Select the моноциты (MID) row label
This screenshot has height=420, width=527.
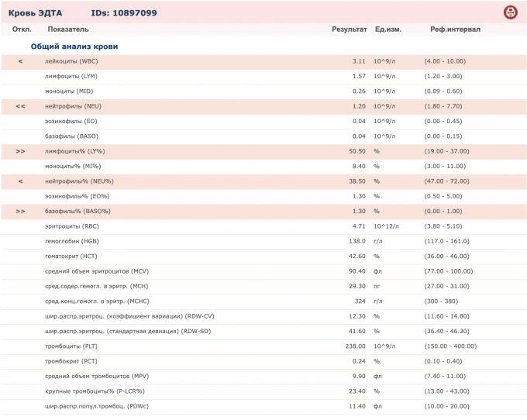(x=69, y=91)
